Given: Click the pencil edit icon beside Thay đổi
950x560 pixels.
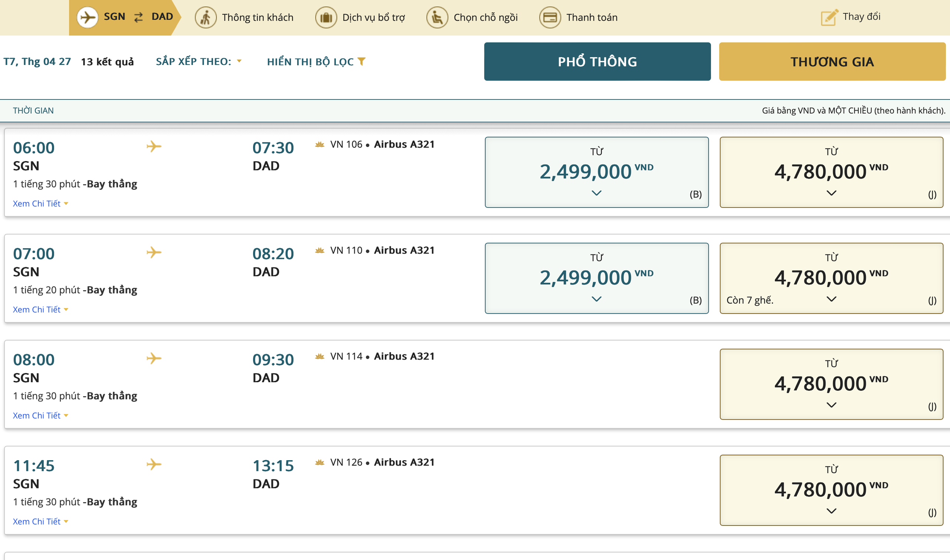Looking at the screenshot, I should 830,17.
